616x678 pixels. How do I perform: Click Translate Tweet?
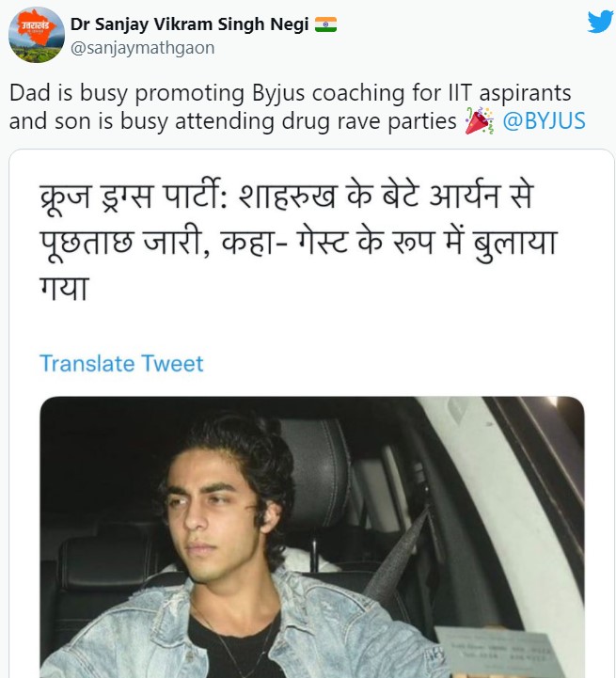(x=121, y=363)
